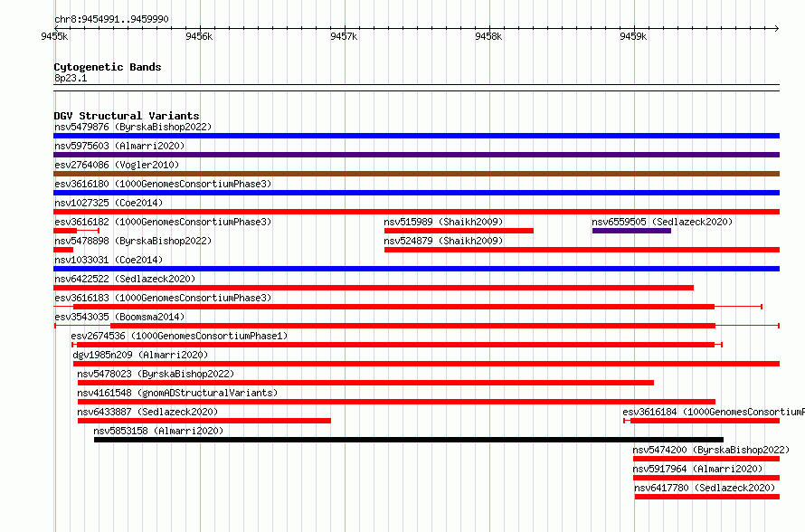805x532 pixels.
Task: Open the esv2764086 (Vogler2010) variant label
Action: tap(117, 165)
